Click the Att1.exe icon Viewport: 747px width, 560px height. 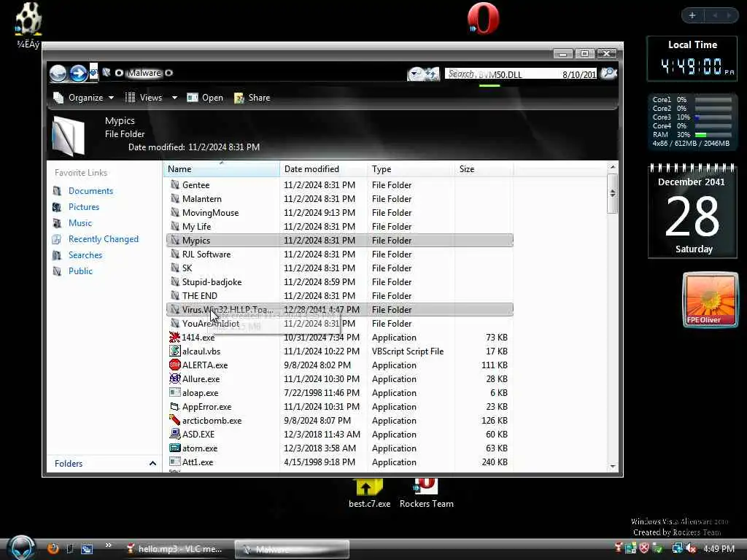(x=174, y=462)
